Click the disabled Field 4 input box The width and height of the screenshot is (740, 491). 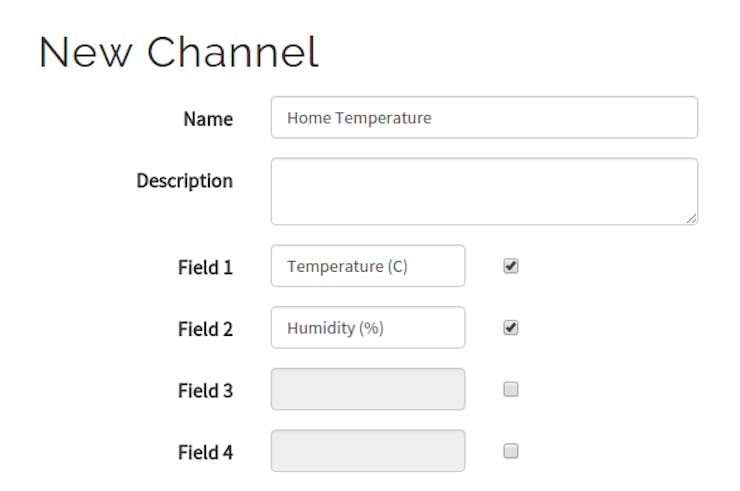click(368, 451)
